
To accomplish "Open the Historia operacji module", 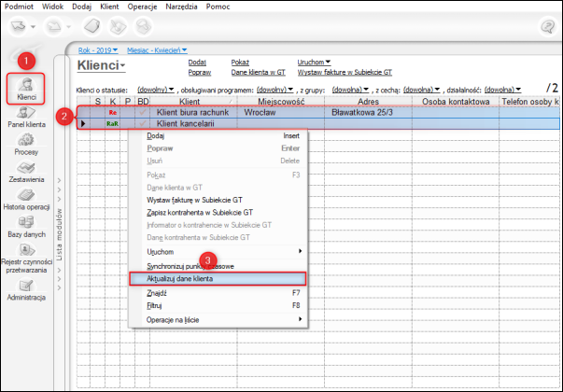I will pyautogui.click(x=26, y=200).
